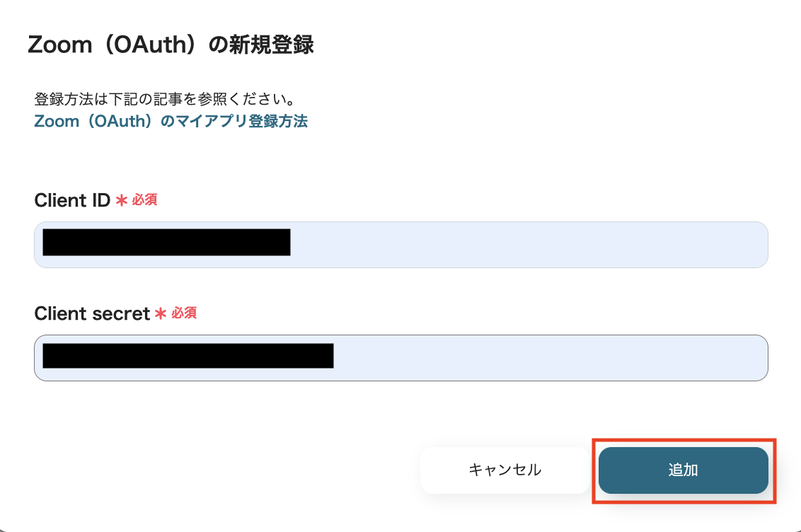
Task: Click the asterisk next to Client ID label
Action: [x=120, y=200]
